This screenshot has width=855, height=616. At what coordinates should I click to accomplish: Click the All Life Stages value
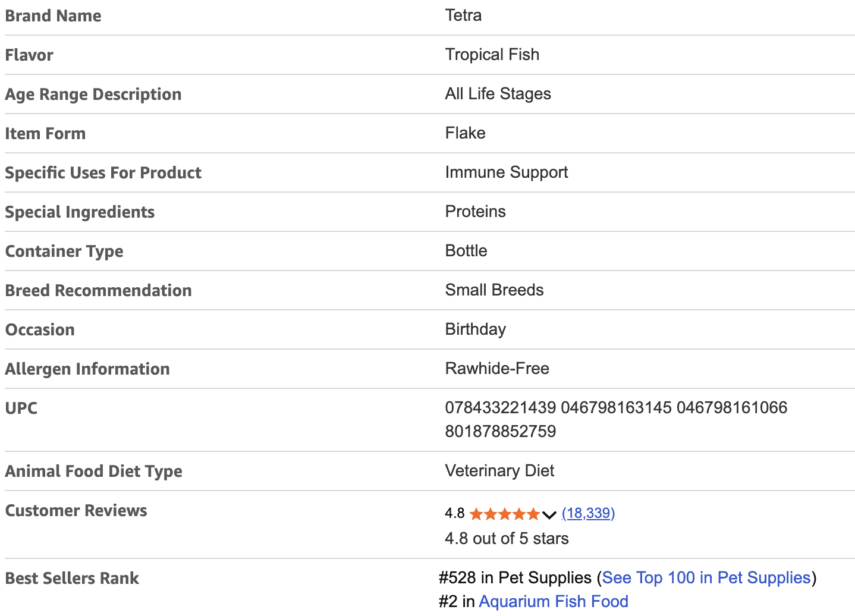[x=498, y=94]
